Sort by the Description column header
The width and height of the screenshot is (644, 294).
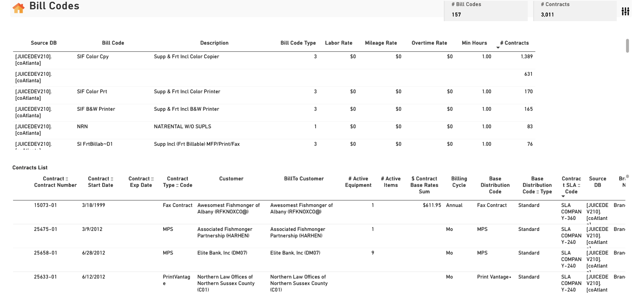pos(214,43)
